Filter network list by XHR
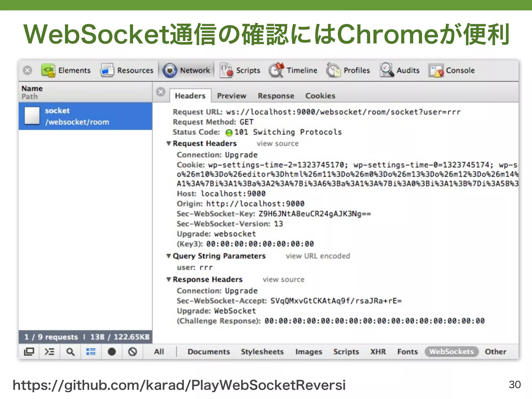Screen dimensions: 532x399 click(378, 352)
